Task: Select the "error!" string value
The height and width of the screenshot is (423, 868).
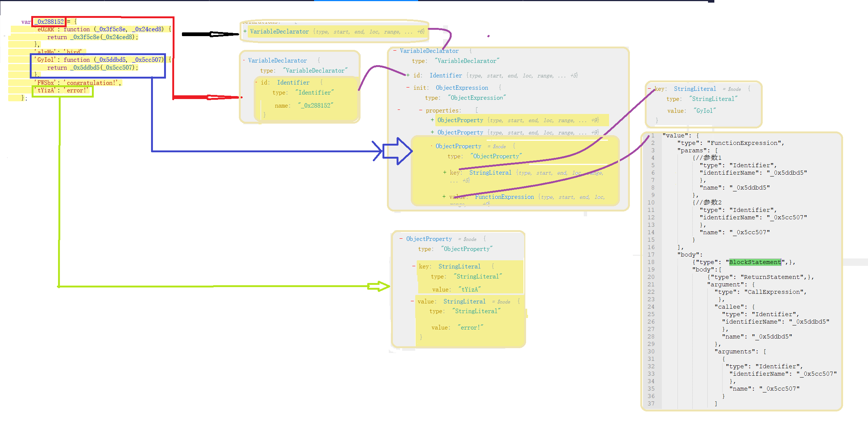Action: pos(471,327)
